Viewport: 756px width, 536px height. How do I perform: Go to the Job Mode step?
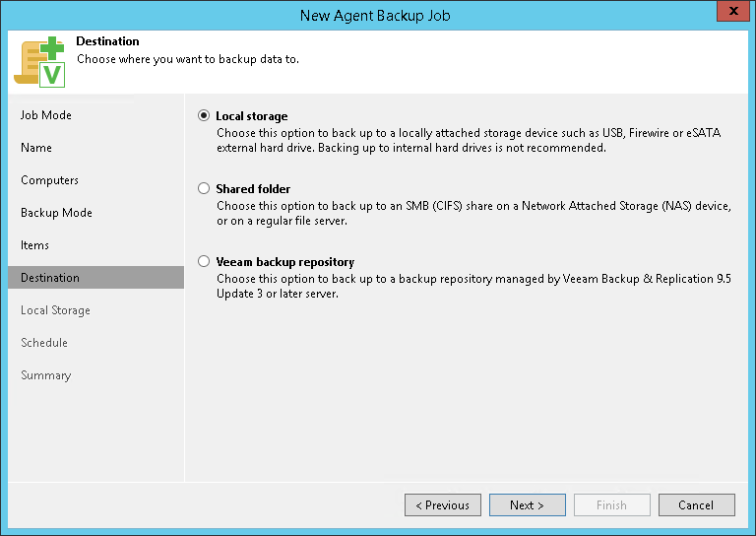coord(46,115)
